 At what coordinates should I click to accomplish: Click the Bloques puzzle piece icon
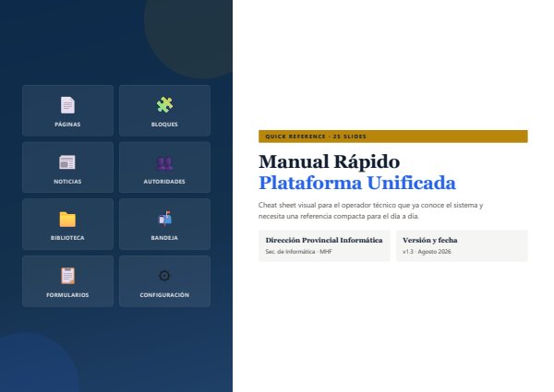(x=164, y=105)
